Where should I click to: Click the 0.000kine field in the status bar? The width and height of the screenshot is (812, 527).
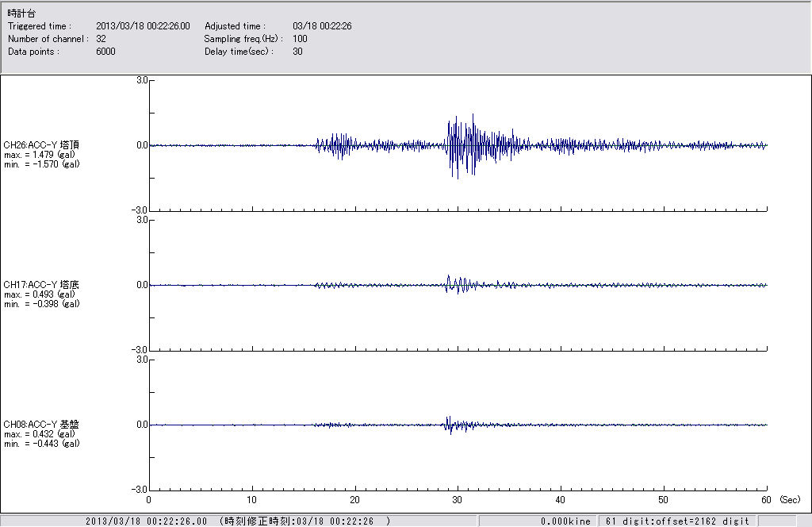(565, 521)
